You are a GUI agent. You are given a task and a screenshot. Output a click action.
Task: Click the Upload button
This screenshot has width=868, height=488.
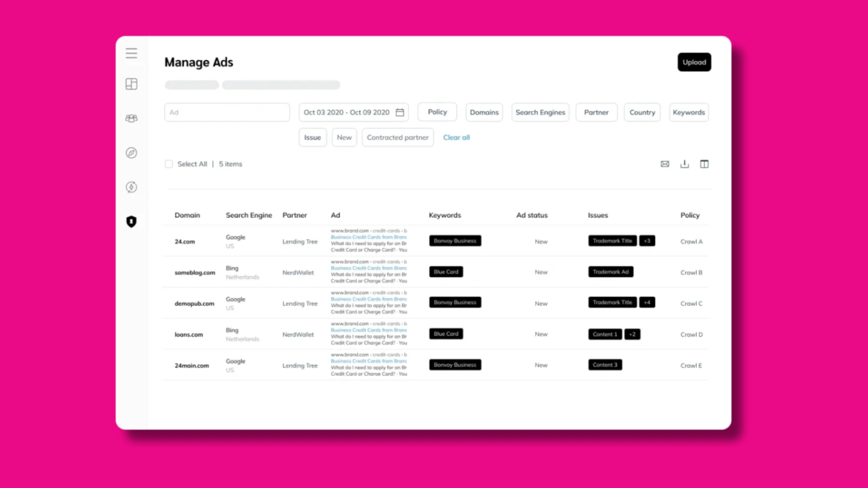click(694, 62)
